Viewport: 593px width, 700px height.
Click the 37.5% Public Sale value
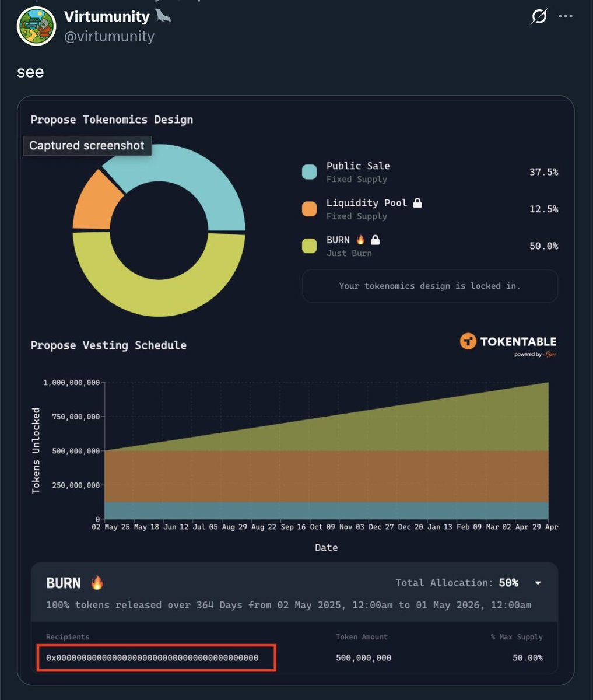click(x=543, y=172)
